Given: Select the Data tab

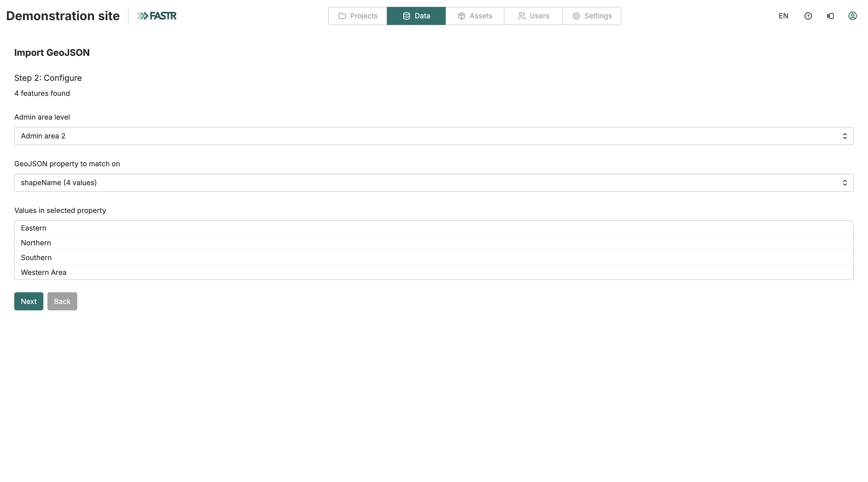Looking at the screenshot, I should [x=416, y=16].
